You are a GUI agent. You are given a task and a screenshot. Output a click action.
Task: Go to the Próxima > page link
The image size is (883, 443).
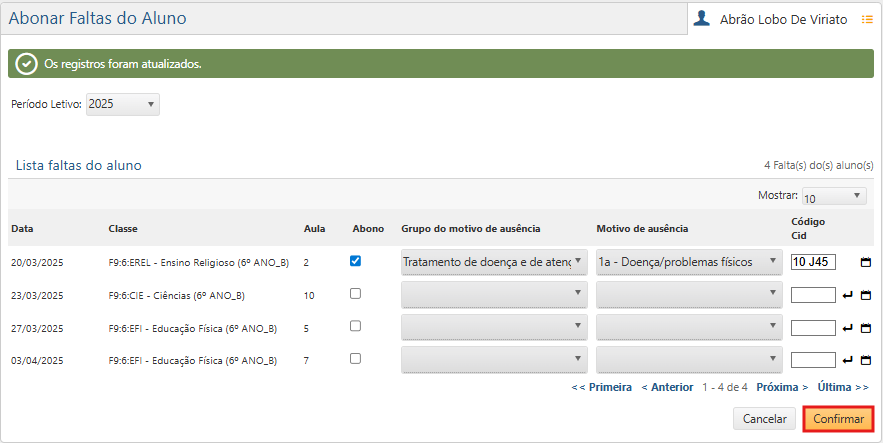pyautogui.click(x=782, y=387)
